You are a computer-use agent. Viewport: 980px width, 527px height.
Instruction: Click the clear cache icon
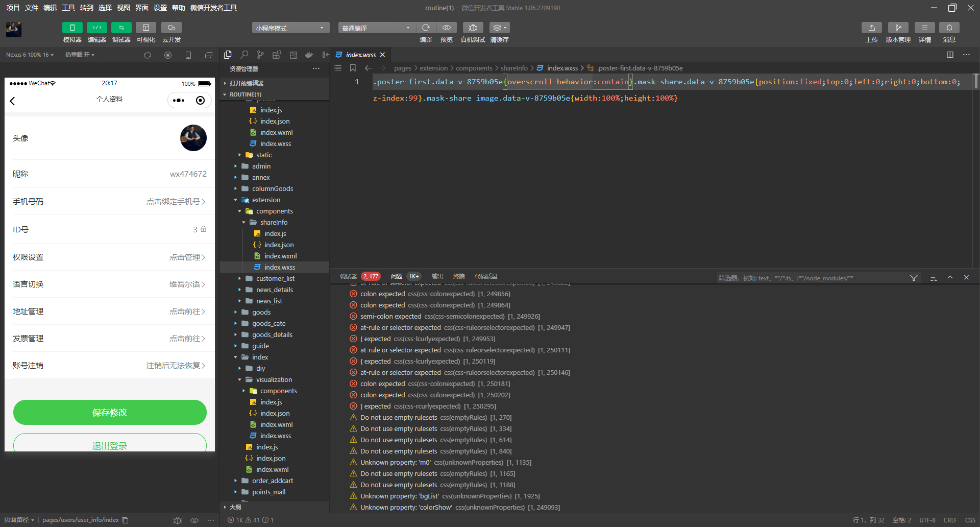click(x=499, y=28)
